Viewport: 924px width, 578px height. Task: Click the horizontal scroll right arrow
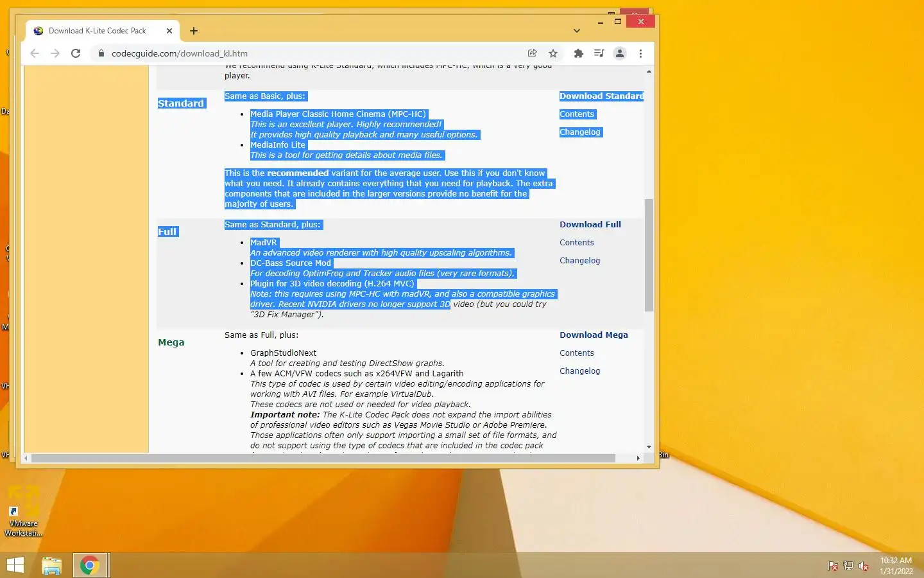pos(638,458)
